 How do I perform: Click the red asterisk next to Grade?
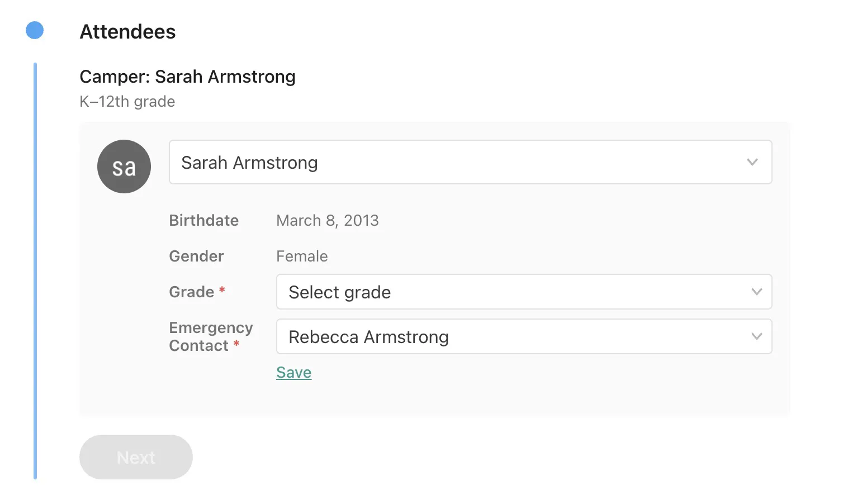coord(222,290)
